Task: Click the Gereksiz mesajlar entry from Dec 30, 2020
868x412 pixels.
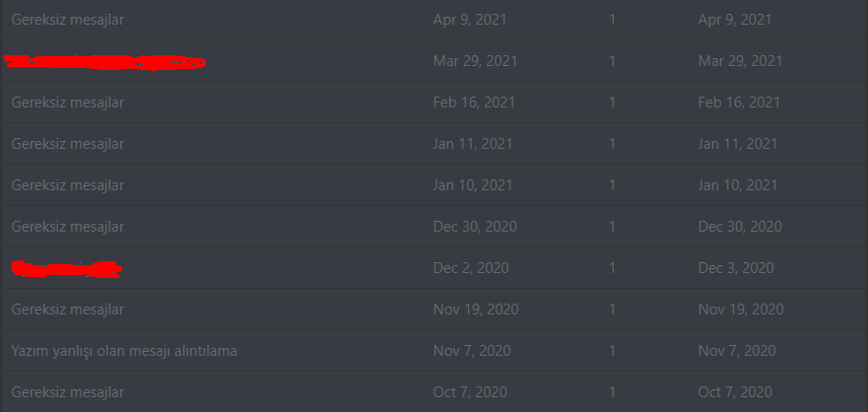Action: 68,227
